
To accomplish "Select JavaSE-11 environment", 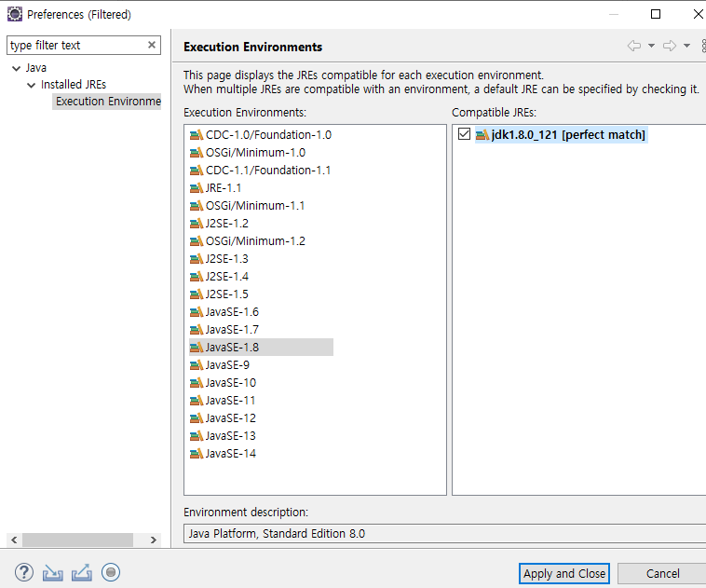I will [223, 400].
